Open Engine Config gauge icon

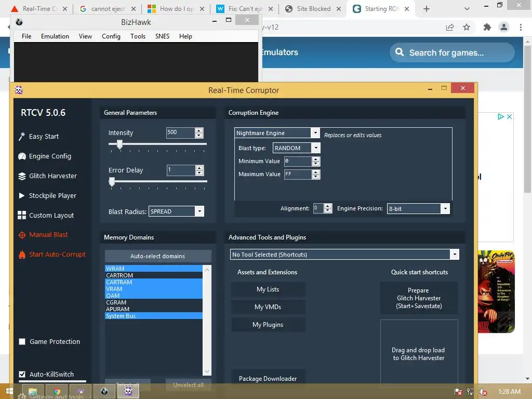pyautogui.click(x=22, y=156)
